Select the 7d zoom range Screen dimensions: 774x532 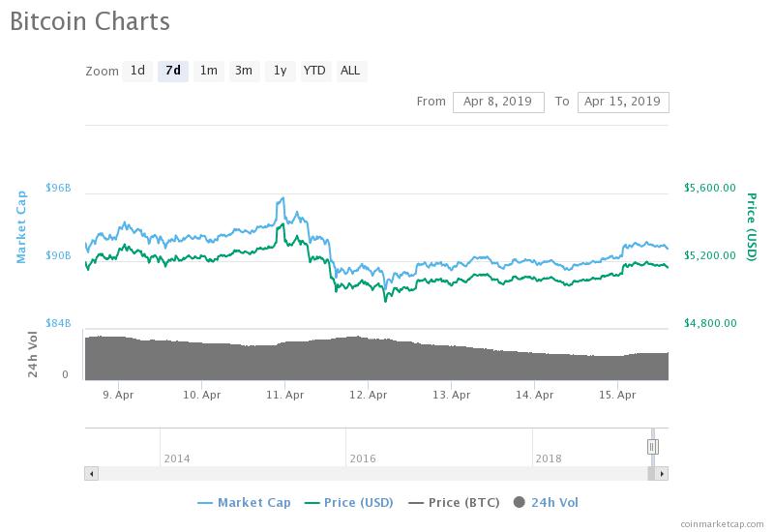point(173,71)
